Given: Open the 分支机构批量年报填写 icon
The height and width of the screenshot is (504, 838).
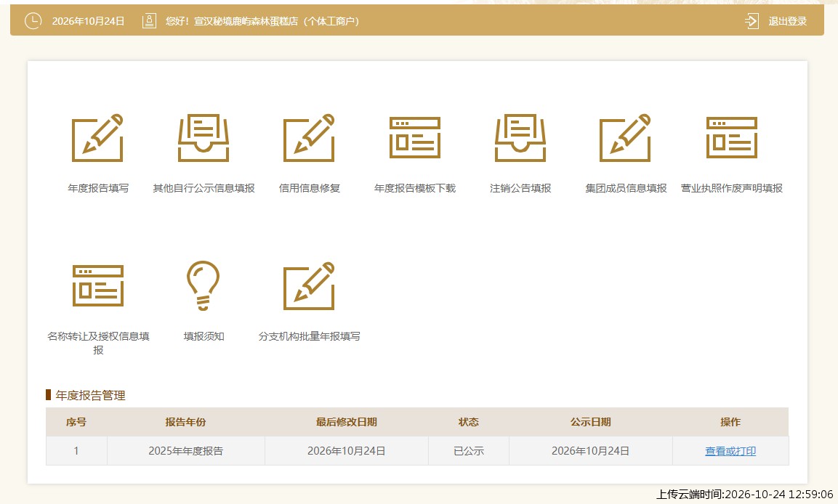Looking at the screenshot, I should click(x=309, y=285).
